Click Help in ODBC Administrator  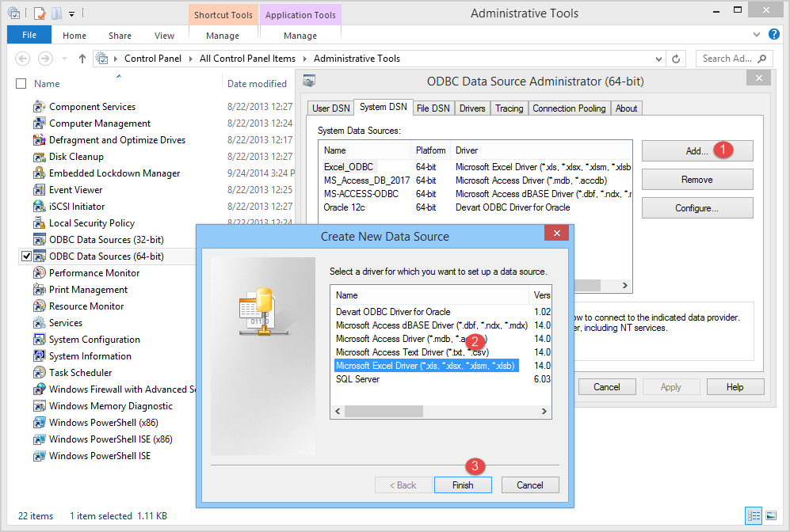(x=735, y=387)
